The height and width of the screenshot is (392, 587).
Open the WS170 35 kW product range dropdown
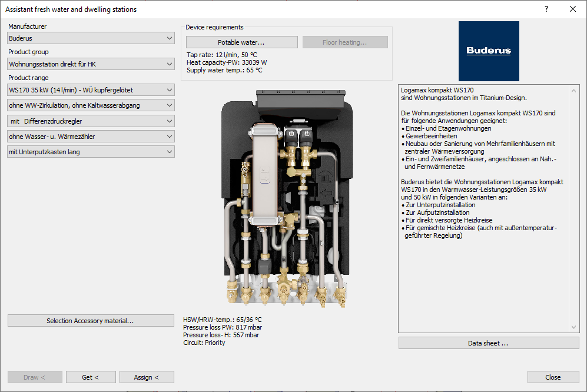pyautogui.click(x=91, y=90)
